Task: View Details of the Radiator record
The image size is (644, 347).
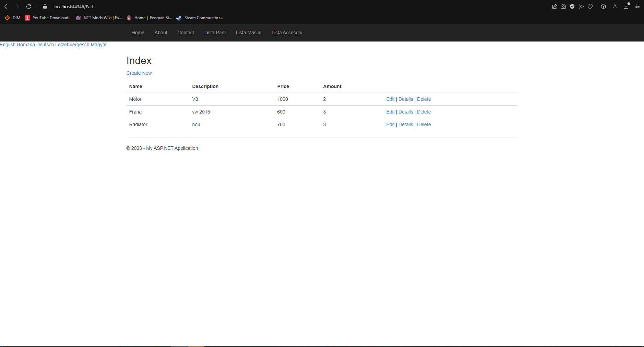Action: tap(406, 124)
